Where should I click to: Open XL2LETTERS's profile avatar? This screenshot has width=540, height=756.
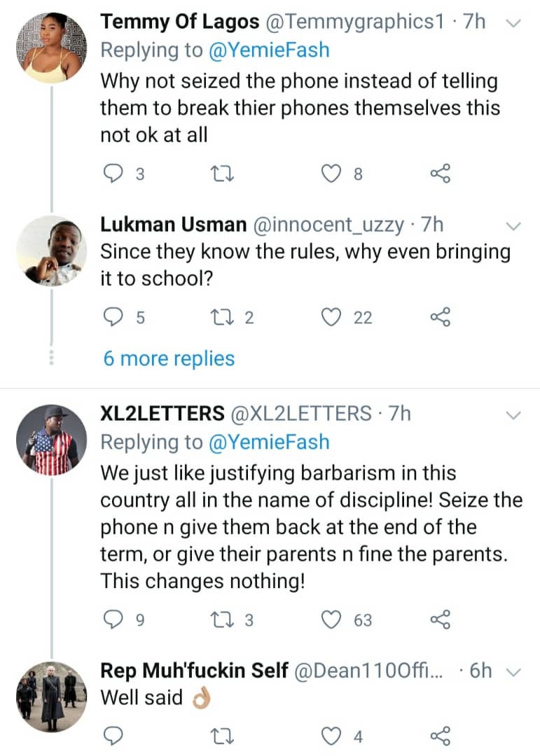(x=51, y=440)
